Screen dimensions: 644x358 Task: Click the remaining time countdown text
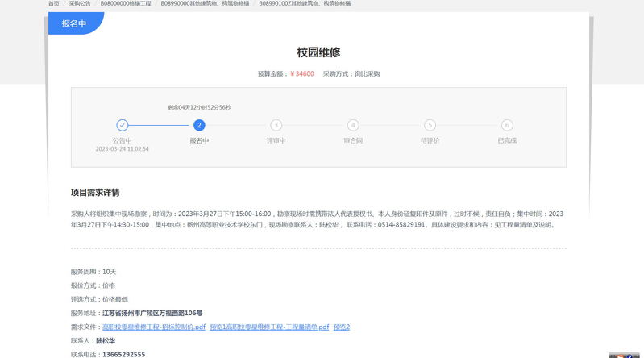click(199, 107)
